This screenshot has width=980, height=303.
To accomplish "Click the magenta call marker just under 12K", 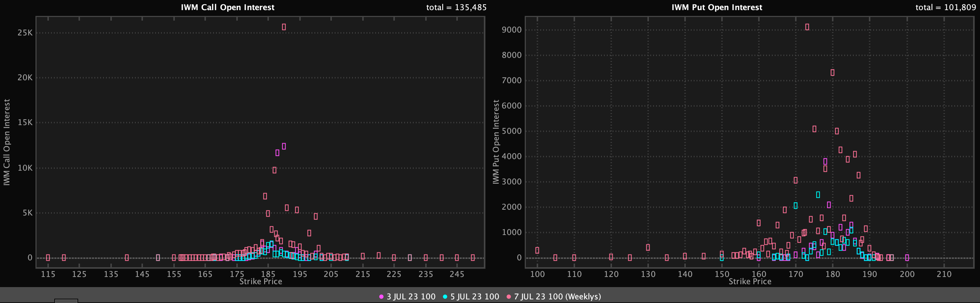I will 277,153.
